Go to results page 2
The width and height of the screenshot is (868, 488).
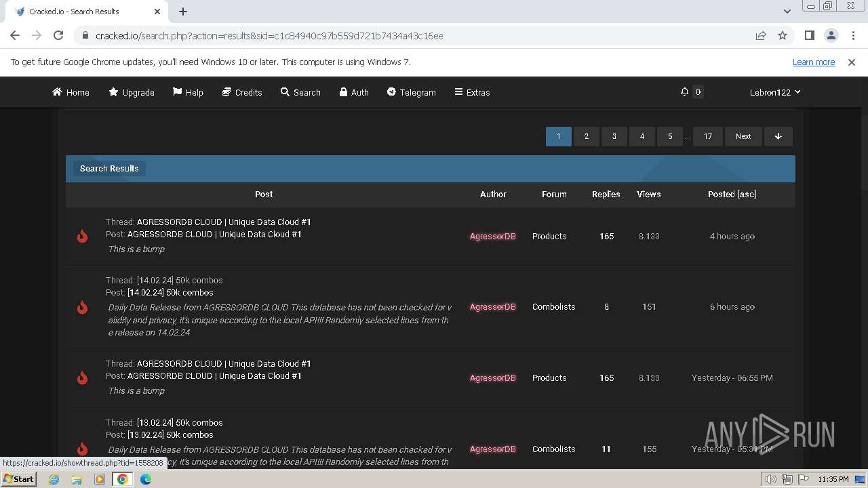click(587, 136)
